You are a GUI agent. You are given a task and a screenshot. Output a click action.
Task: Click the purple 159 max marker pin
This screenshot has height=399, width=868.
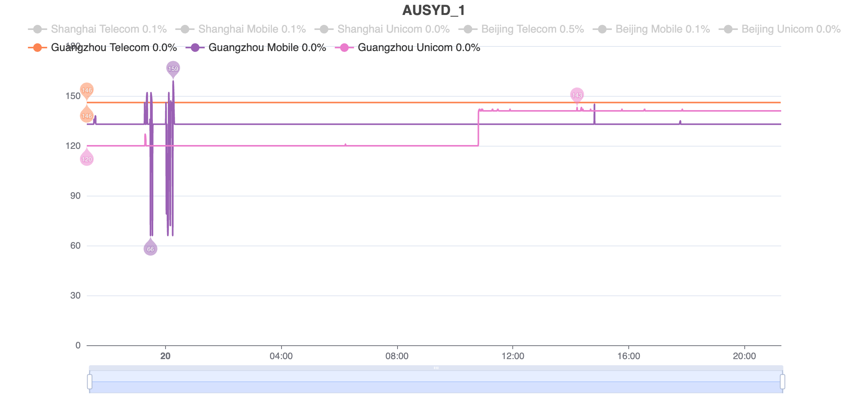pos(173,69)
